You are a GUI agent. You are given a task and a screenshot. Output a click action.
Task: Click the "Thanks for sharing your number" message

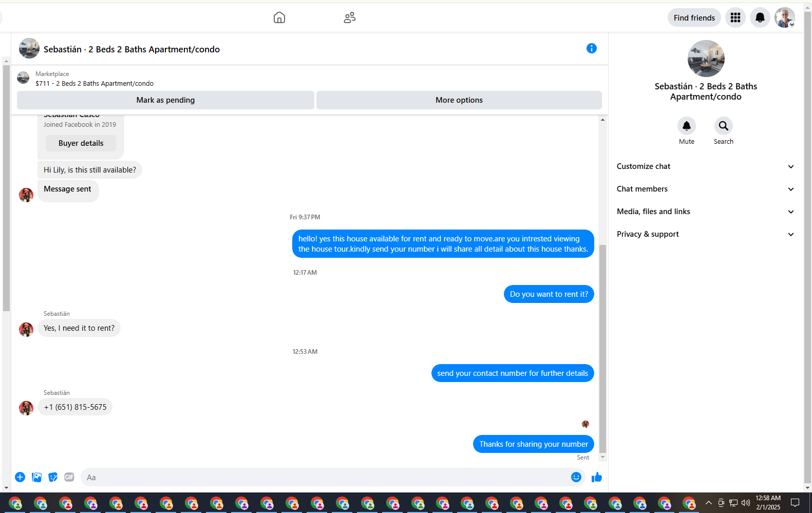tap(534, 444)
